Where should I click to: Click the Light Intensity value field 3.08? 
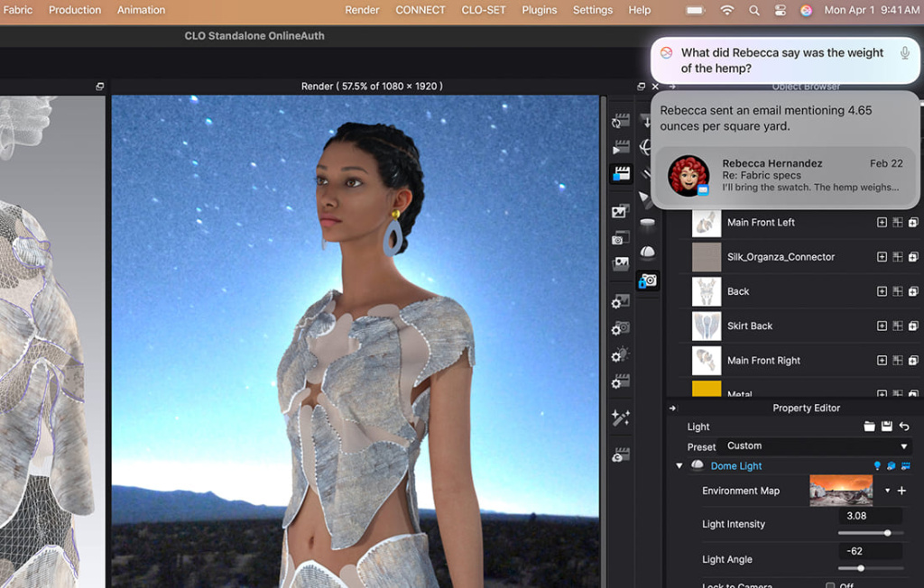[871, 516]
